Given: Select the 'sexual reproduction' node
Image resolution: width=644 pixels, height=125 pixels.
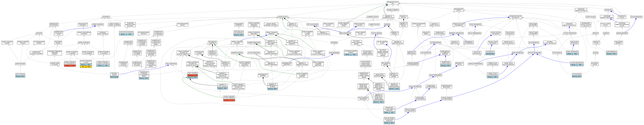Looking at the screenshot, I should click(636, 17).
